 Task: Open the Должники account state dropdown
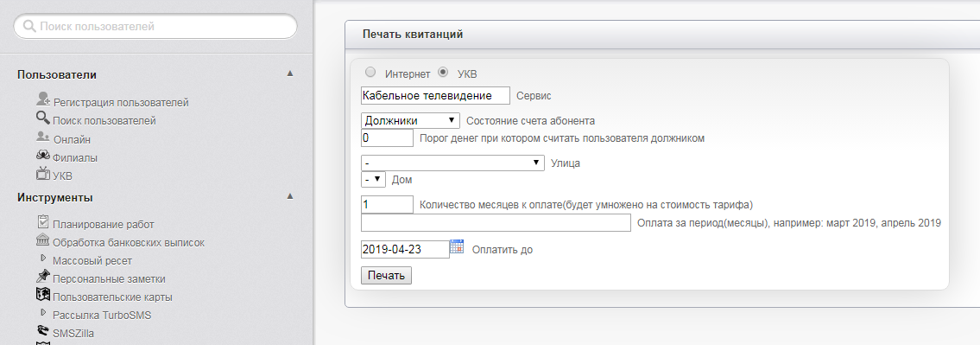click(411, 121)
